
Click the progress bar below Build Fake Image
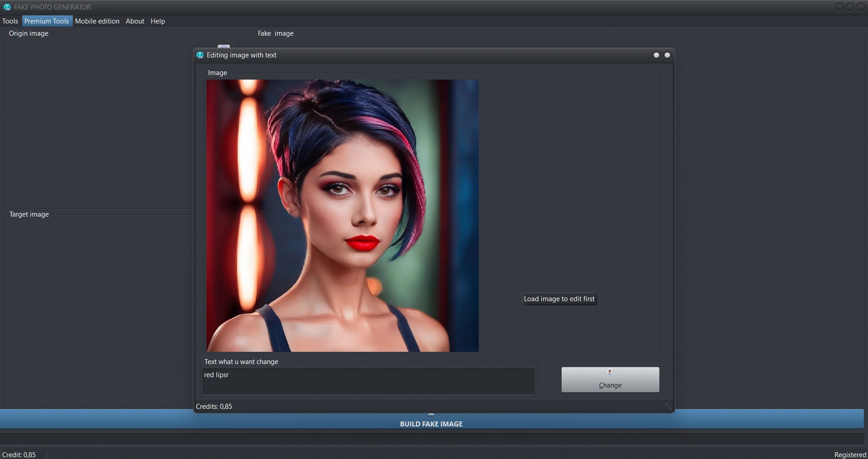coord(431,439)
